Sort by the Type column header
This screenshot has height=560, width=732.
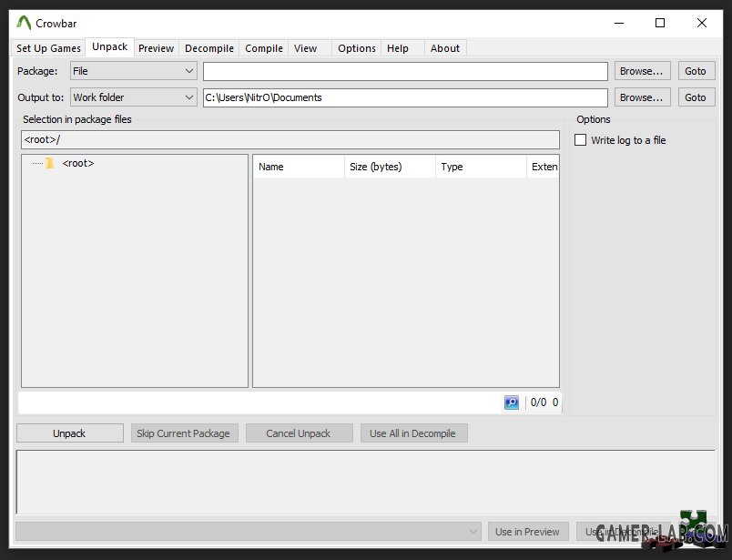tap(481, 167)
